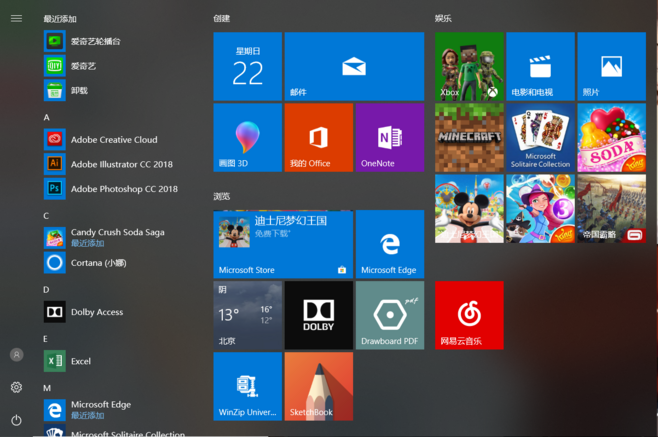Launch the WinZip Universal tile
This screenshot has width=658, height=437.
(x=248, y=386)
